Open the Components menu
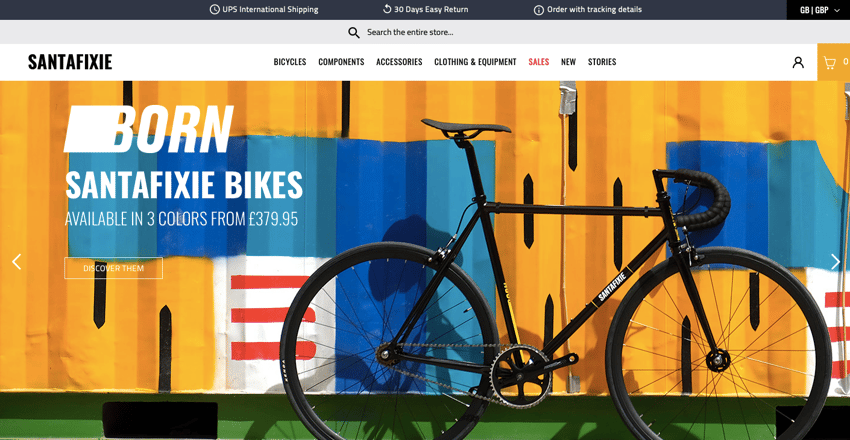Image resolution: width=850 pixels, height=440 pixels. pos(341,62)
